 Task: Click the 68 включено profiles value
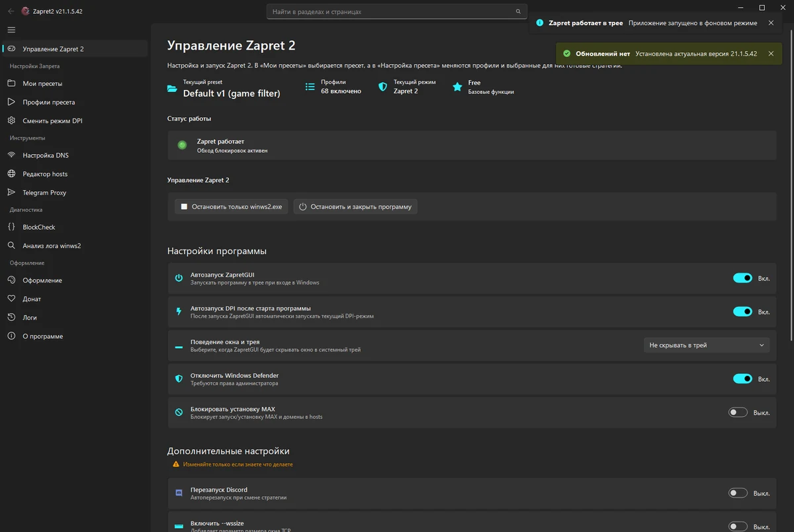pos(341,91)
